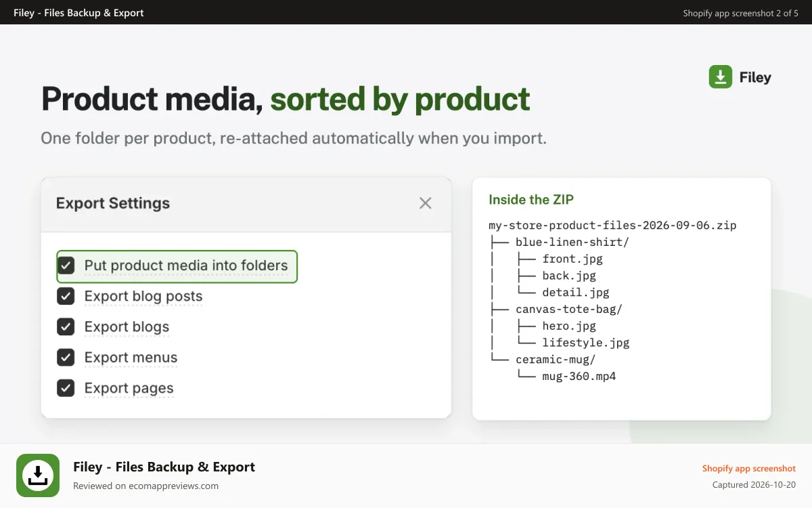Click the Export menus label text
This screenshot has height=508, width=812.
pos(131,358)
